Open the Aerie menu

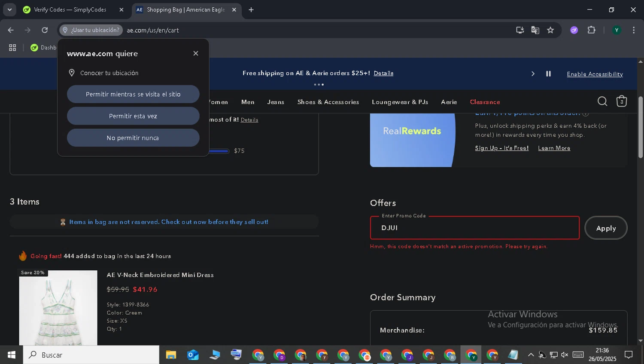tap(449, 102)
